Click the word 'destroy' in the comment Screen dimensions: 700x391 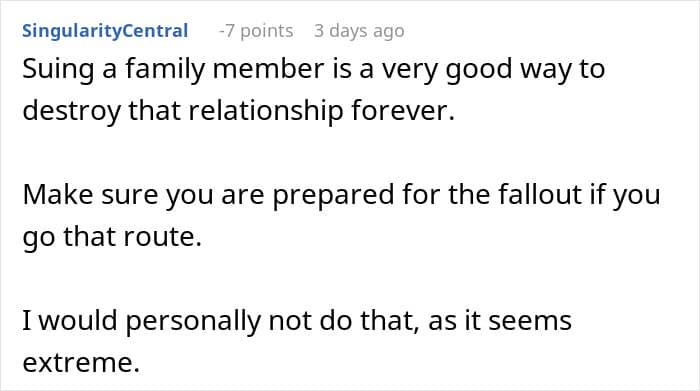71,111
